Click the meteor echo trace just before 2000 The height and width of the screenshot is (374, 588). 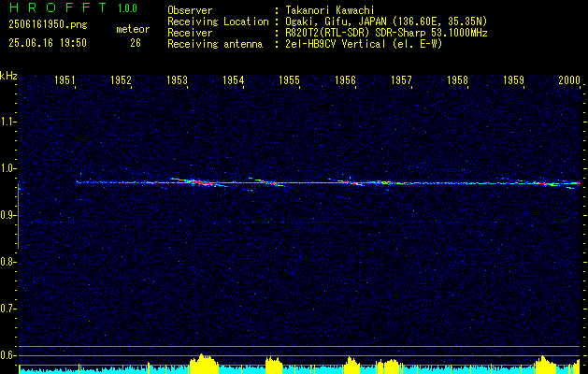(x=549, y=184)
